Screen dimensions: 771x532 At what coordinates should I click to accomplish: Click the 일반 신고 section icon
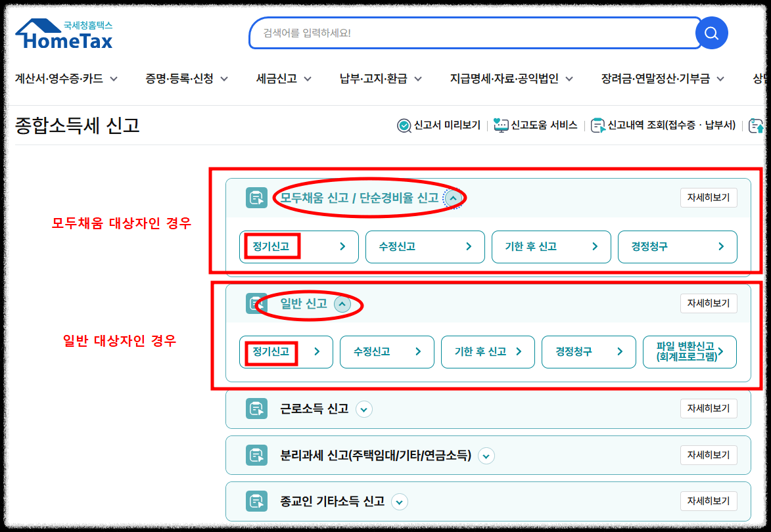(256, 303)
